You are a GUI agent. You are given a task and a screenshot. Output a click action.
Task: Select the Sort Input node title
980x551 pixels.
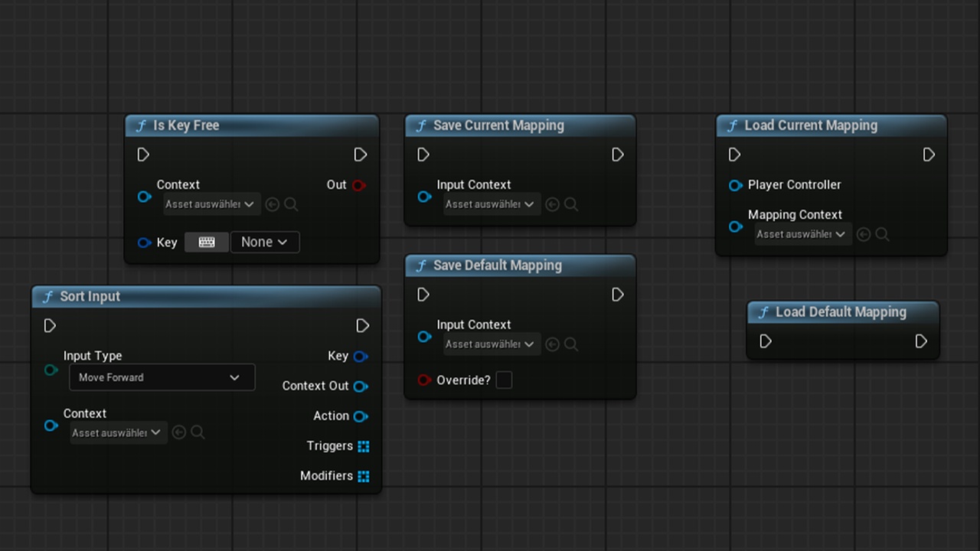(x=90, y=296)
